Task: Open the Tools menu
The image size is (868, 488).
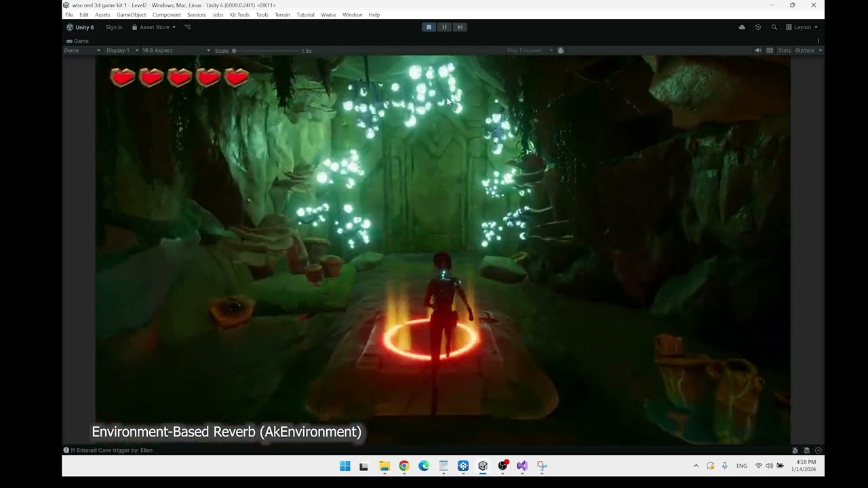Action: pyautogui.click(x=262, y=15)
